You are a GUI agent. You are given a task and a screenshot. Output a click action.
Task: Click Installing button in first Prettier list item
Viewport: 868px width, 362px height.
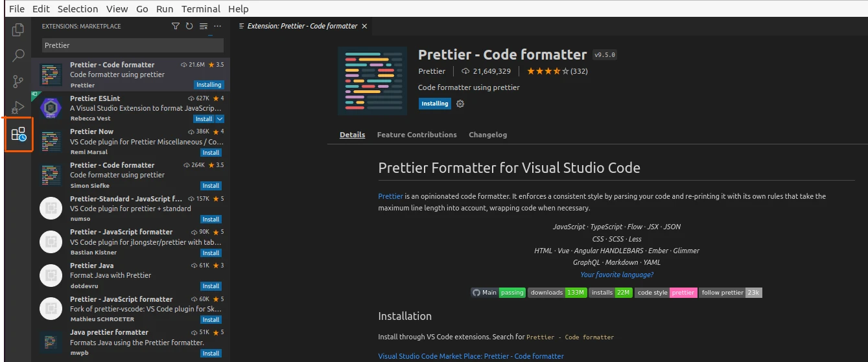click(209, 85)
